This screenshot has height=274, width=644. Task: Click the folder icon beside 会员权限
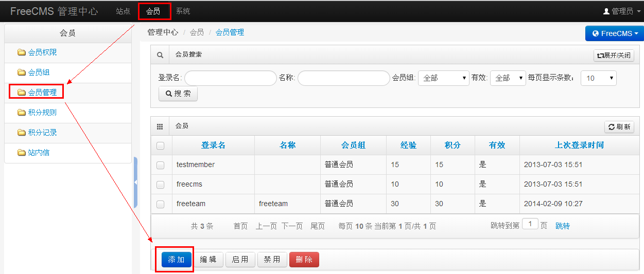click(21, 52)
